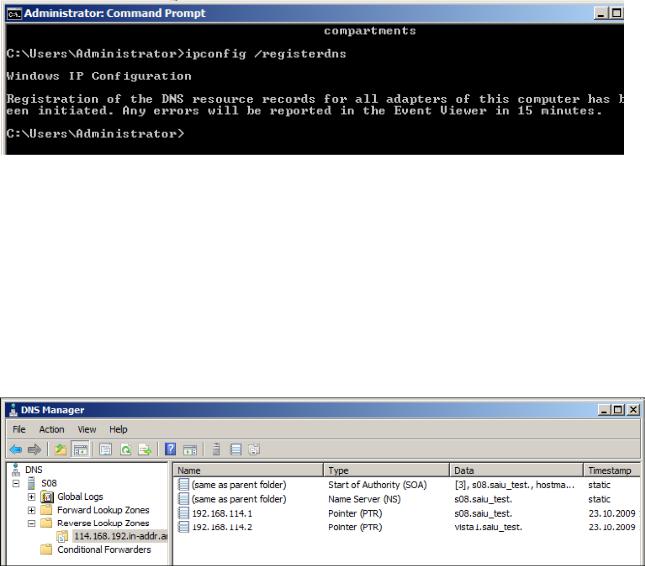
Task: Click the SOA record's icon
Action: coord(183,485)
